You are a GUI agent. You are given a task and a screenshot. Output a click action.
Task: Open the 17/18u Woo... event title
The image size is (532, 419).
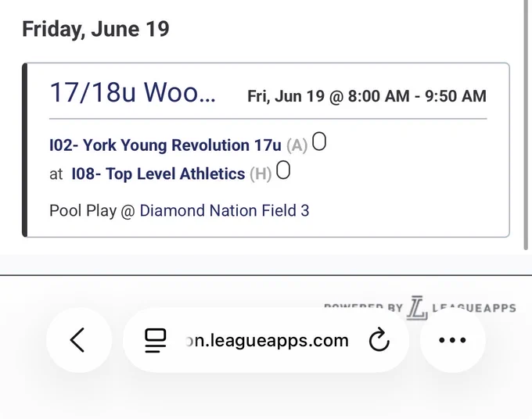[133, 92]
